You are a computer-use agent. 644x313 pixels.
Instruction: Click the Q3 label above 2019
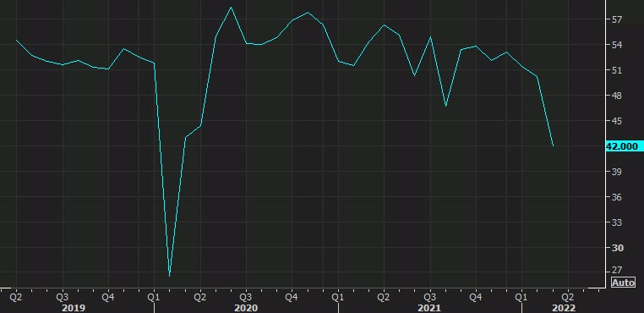pyautogui.click(x=63, y=297)
